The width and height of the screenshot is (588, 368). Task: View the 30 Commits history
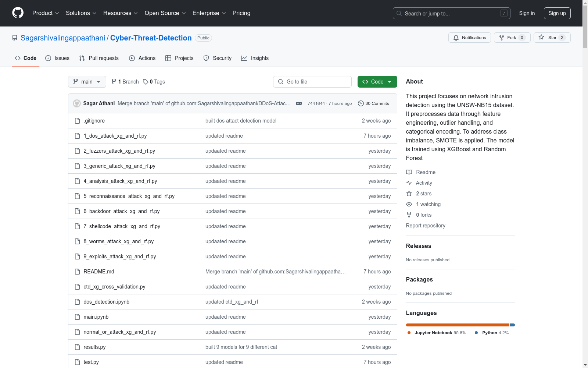click(373, 103)
